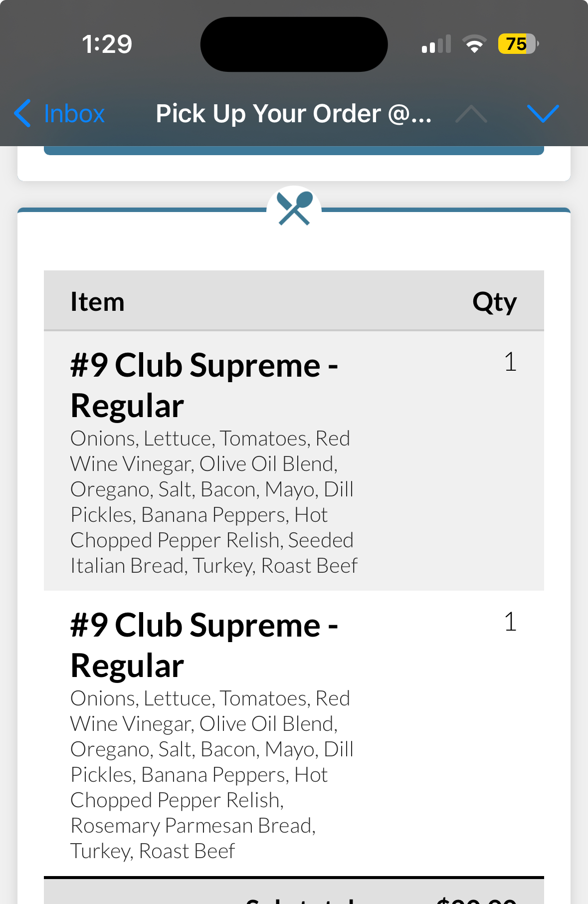The height and width of the screenshot is (904, 588).
Task: Tap the cellular signal bars icon
Action: coord(436,44)
